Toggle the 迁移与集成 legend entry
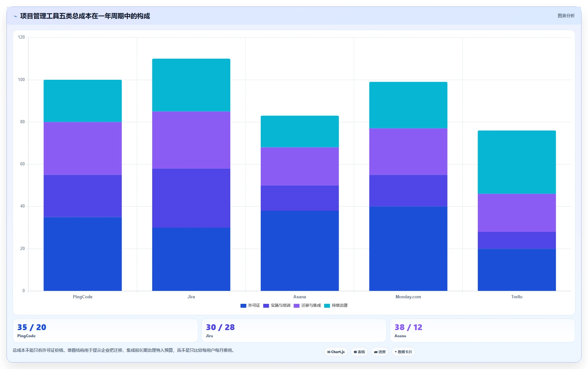This screenshot has height=369, width=588. click(307, 305)
